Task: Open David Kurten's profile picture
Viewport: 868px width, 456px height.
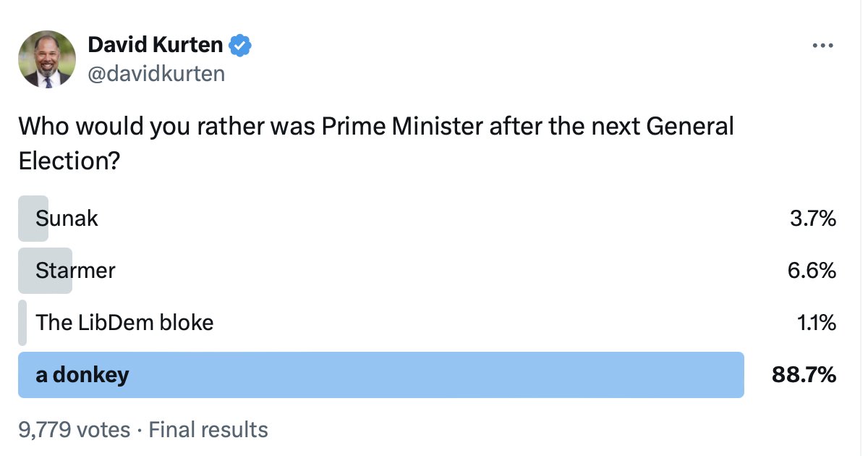Action: [x=47, y=59]
